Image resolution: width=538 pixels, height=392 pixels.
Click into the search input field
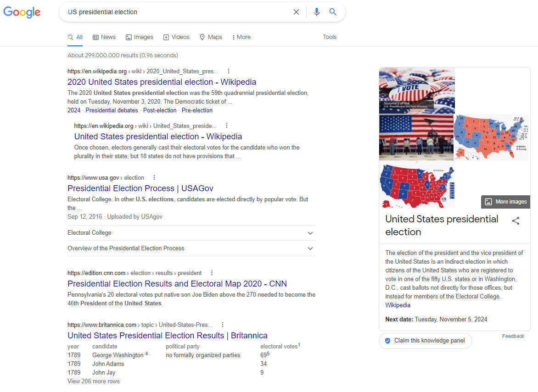pos(177,12)
